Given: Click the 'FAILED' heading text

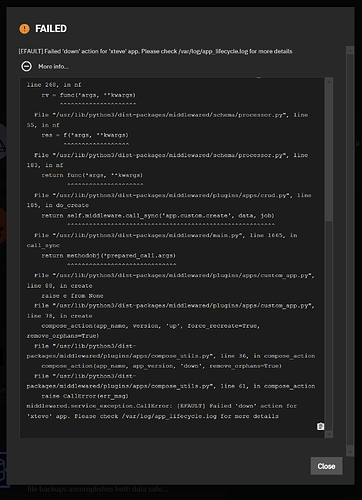Looking at the screenshot, I should coord(51,29).
